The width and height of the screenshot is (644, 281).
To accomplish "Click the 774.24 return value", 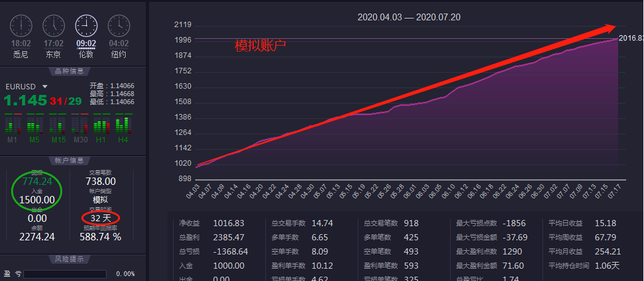I will (x=37, y=181).
